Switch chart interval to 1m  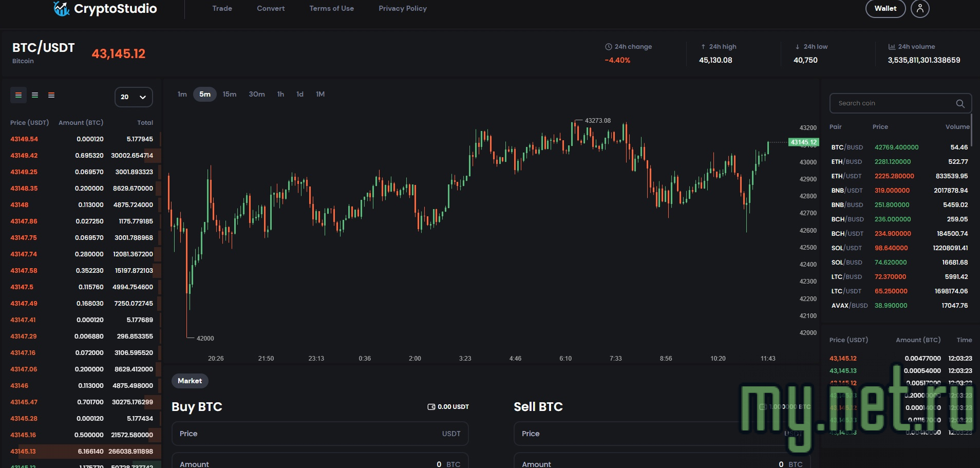point(182,95)
